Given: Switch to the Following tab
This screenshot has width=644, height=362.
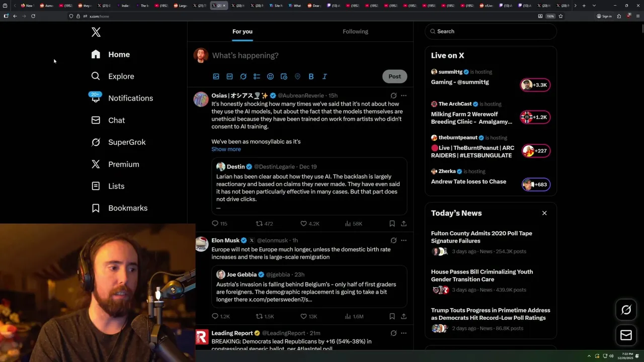Looking at the screenshot, I should pos(355,31).
